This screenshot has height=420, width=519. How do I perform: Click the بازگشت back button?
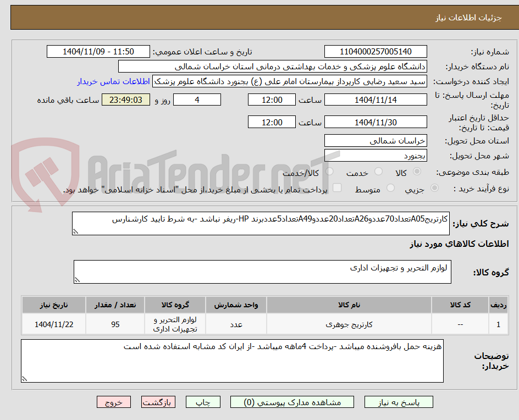pyautogui.click(x=158, y=402)
